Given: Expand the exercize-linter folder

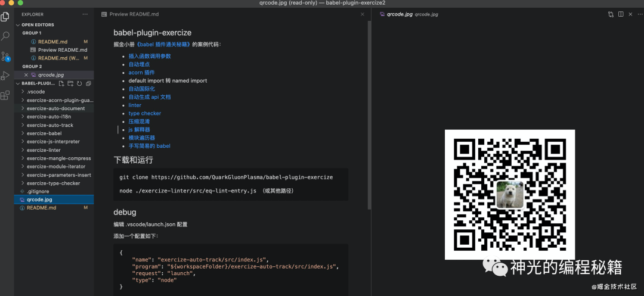Looking at the screenshot, I should [23, 150].
